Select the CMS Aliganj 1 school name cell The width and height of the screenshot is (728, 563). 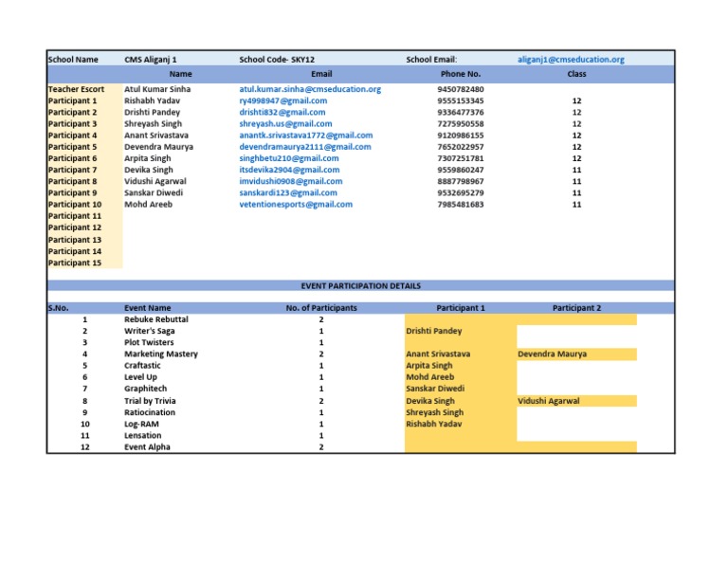click(x=151, y=60)
